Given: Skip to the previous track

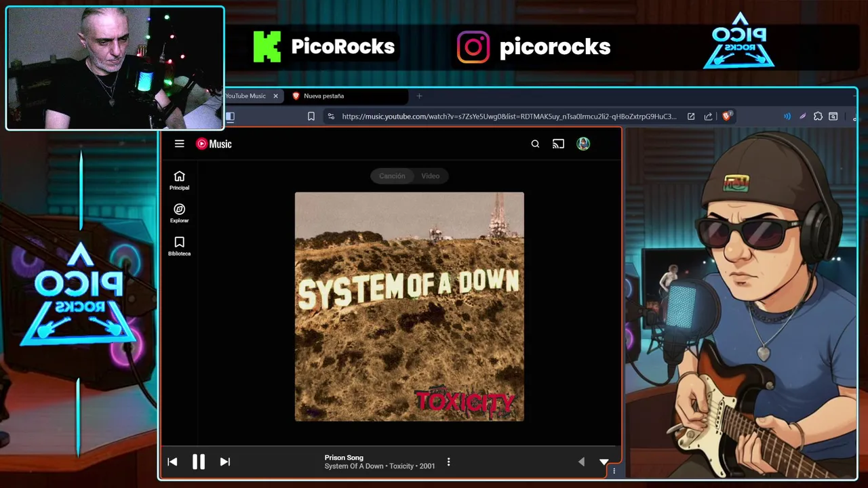Looking at the screenshot, I should coord(172,462).
